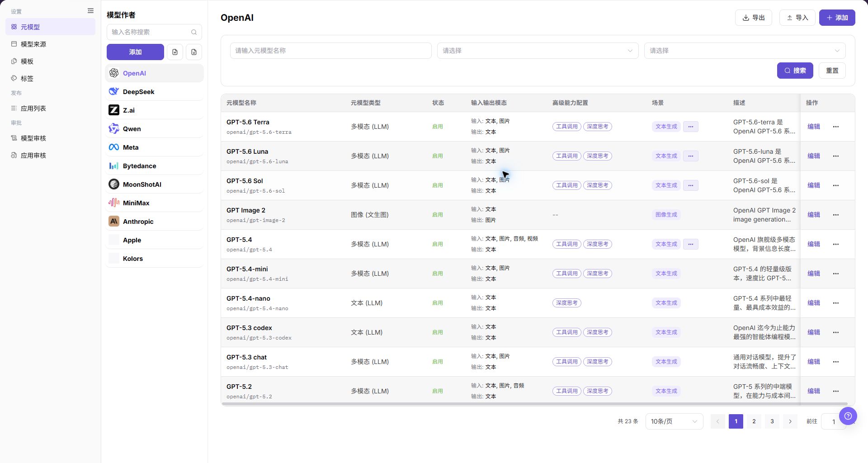
Task: Select Meta in the author list
Action: [x=154, y=147]
